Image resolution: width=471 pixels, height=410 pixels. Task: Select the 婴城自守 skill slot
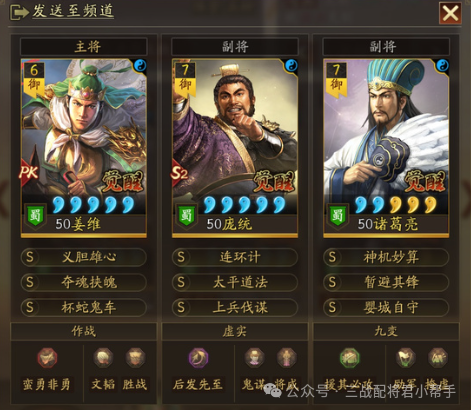pyautogui.click(x=386, y=307)
